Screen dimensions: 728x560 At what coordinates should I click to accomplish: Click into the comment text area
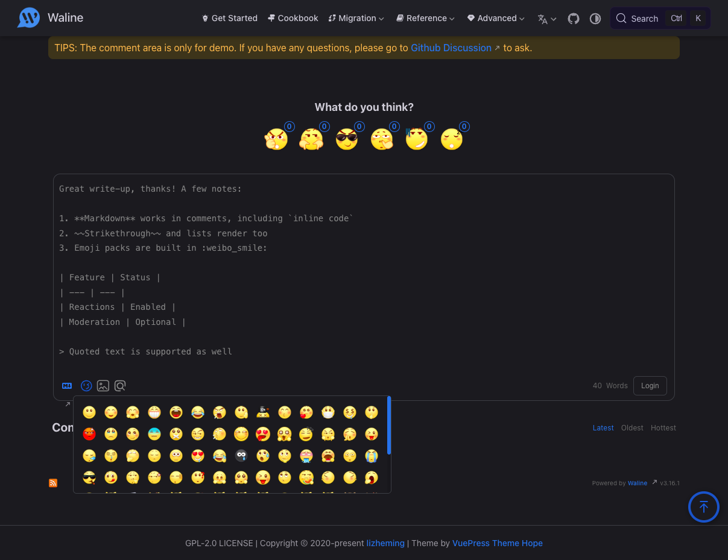click(x=364, y=272)
